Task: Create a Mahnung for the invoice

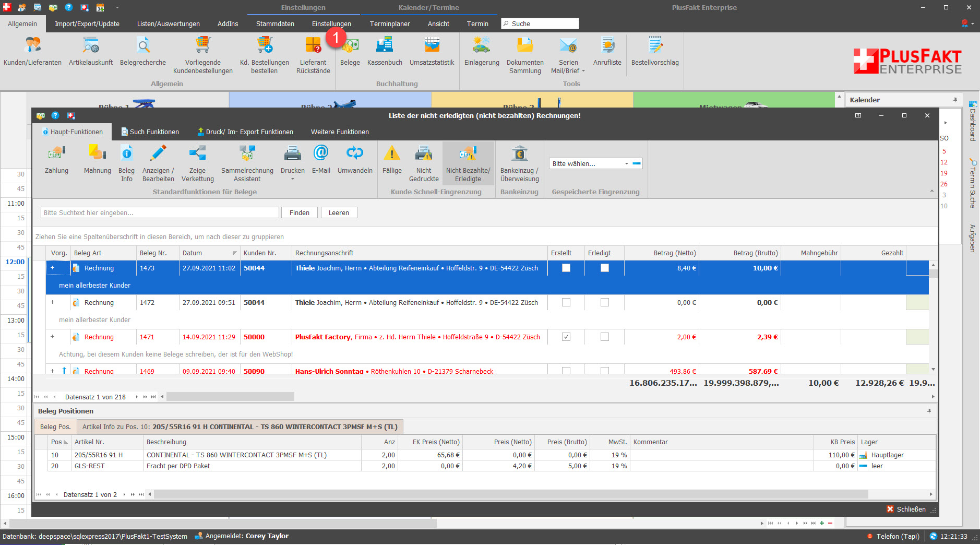Action: click(98, 160)
